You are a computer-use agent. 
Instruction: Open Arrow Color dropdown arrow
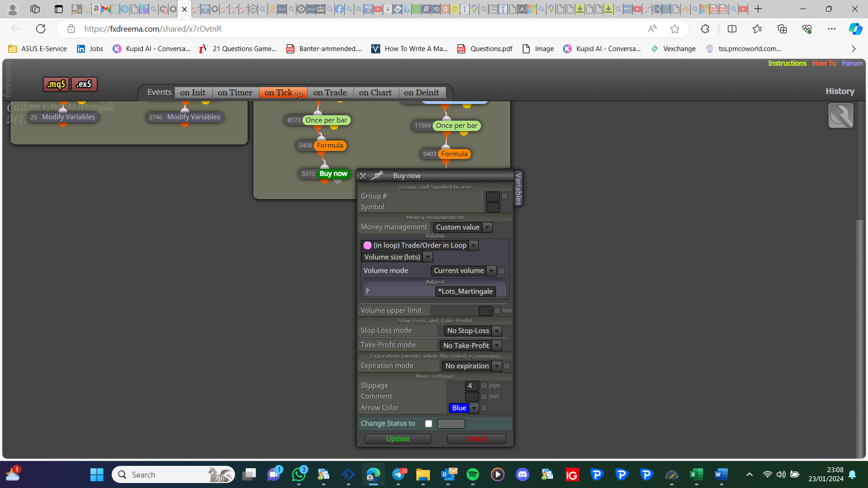pos(474,408)
